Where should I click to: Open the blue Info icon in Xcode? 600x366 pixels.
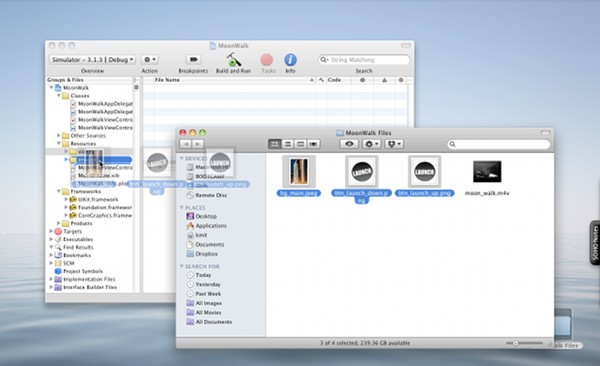pos(290,60)
